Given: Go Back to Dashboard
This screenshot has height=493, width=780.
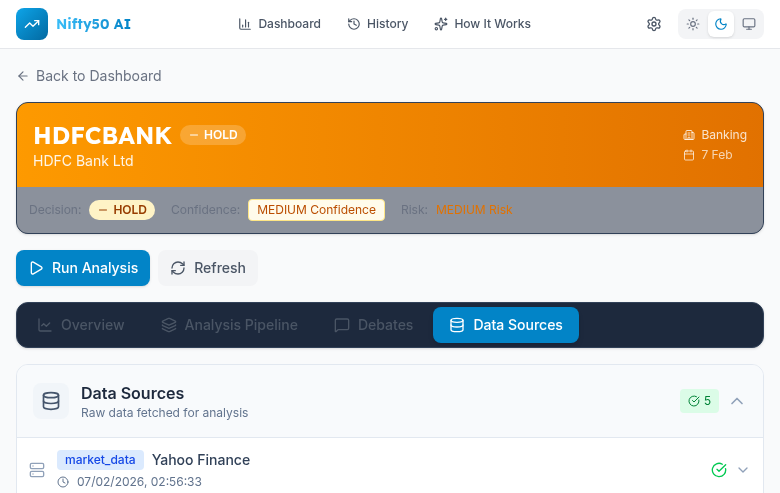Looking at the screenshot, I should (89, 76).
